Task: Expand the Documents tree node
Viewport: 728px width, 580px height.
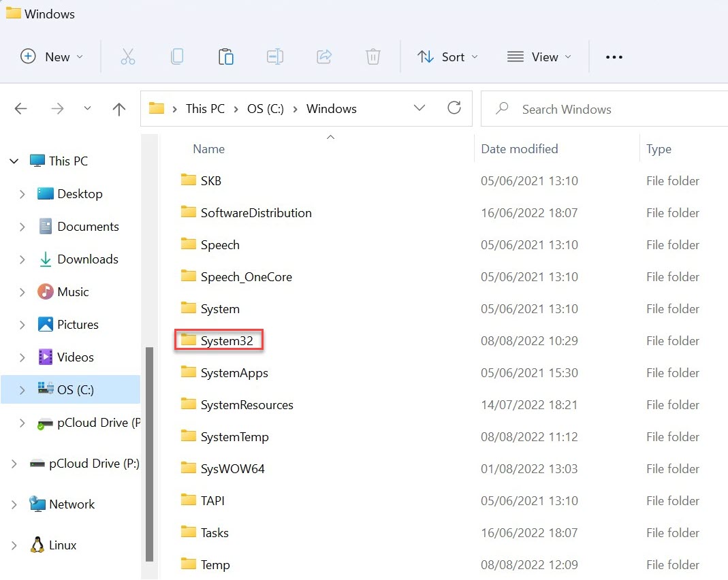Action: (22, 227)
